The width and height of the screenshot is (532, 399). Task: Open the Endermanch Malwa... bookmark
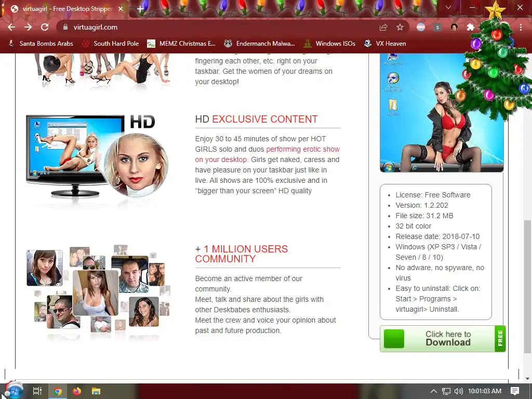tap(260, 44)
